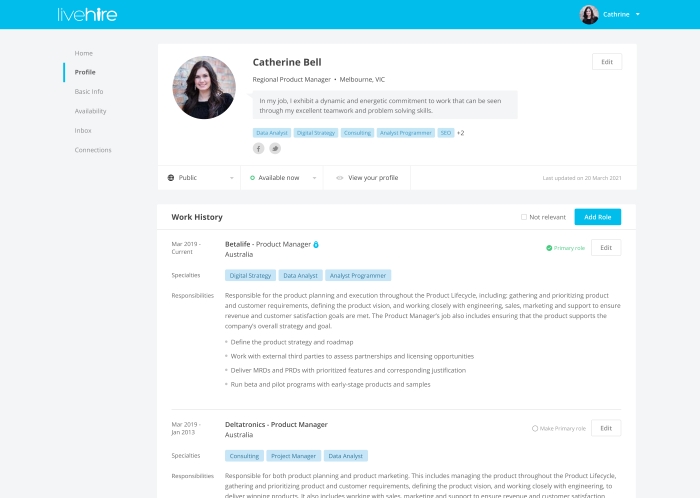700x498 pixels.
Task: Open the Cathrine account menu arrow
Action: point(637,15)
